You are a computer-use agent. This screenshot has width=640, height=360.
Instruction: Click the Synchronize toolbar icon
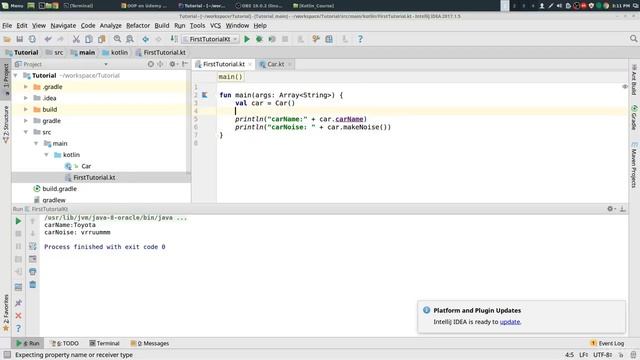(32, 39)
